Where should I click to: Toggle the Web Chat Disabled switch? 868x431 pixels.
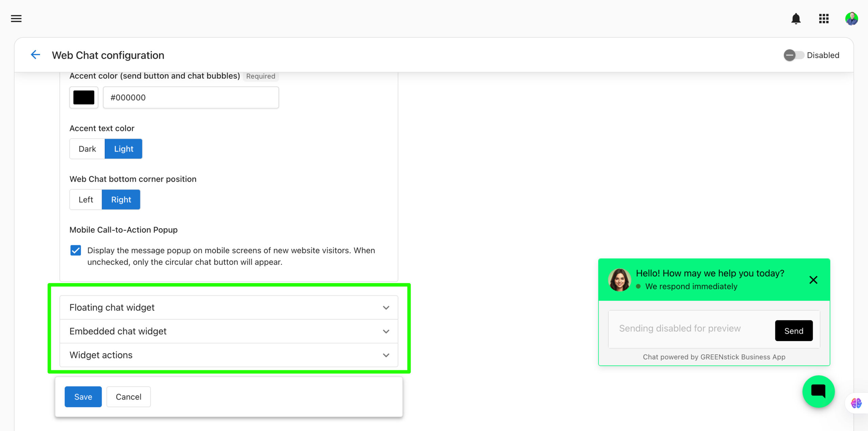pyautogui.click(x=793, y=55)
